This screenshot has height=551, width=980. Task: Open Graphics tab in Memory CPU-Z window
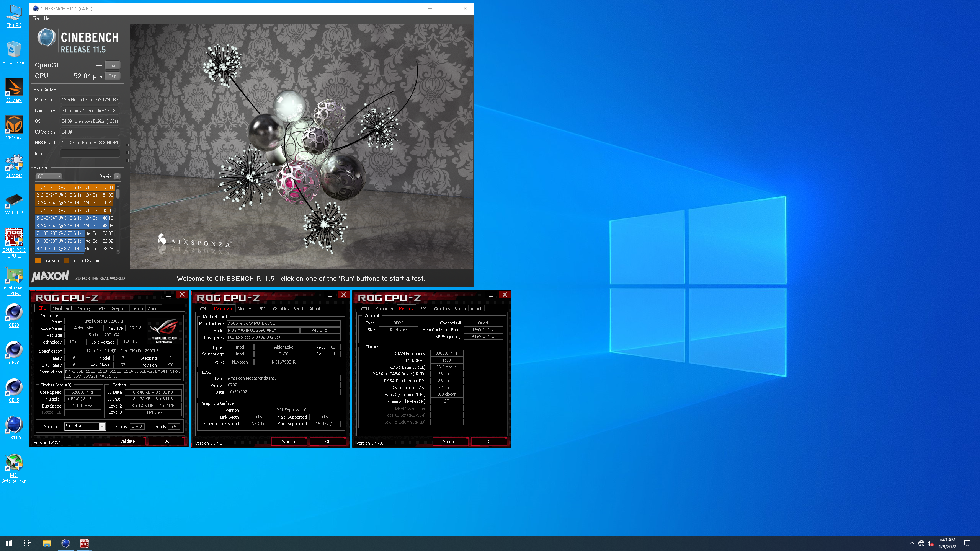(x=442, y=309)
